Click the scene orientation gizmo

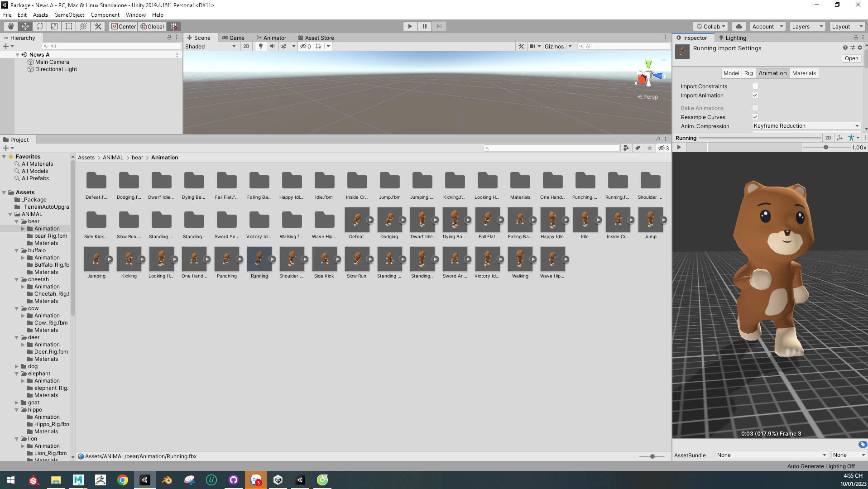tap(649, 74)
